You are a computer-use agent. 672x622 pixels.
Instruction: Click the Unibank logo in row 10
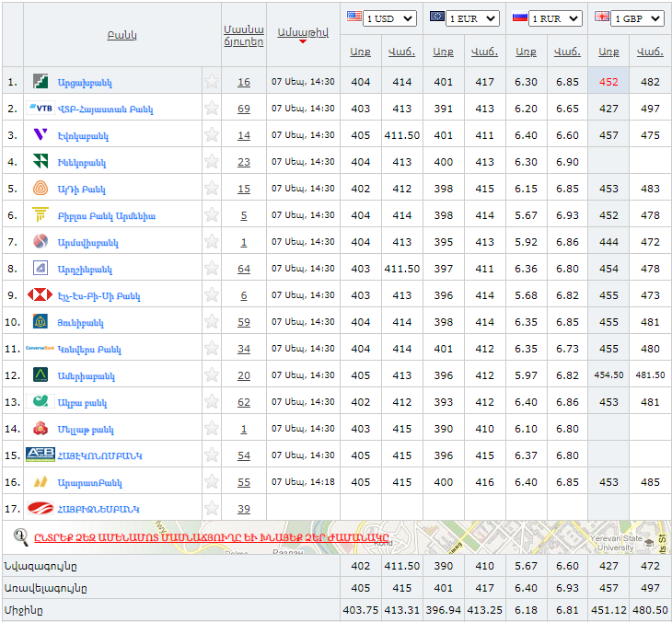click(41, 321)
